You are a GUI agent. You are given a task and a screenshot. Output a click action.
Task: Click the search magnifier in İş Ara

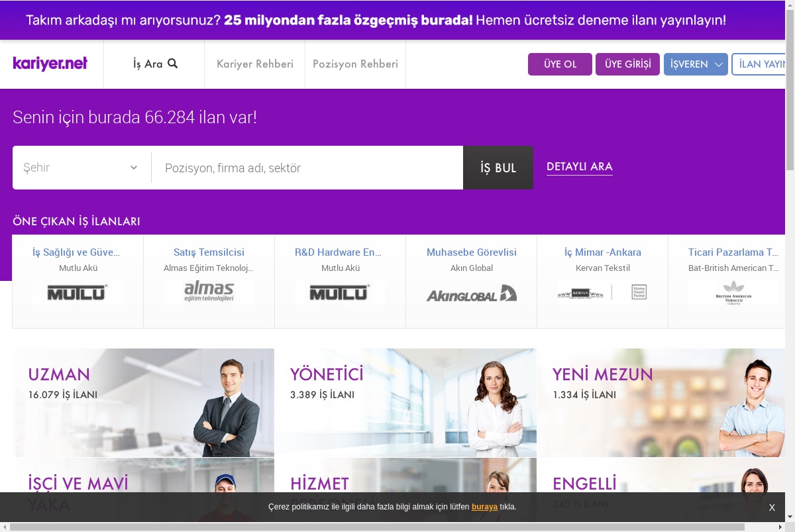173,64
